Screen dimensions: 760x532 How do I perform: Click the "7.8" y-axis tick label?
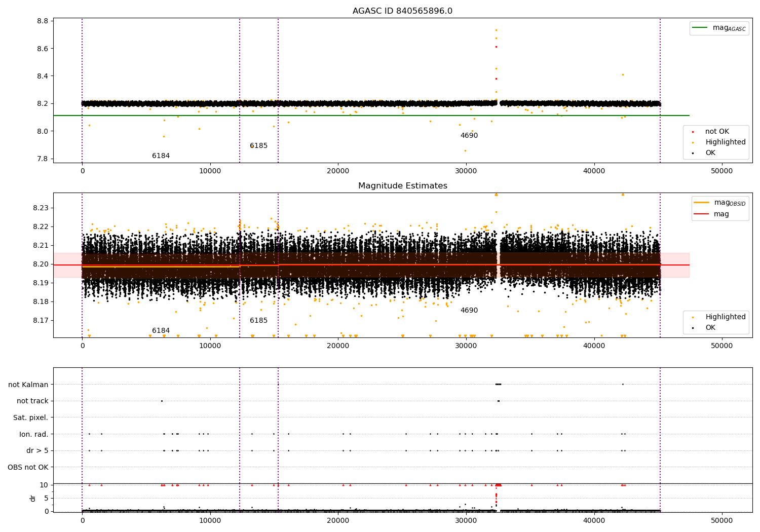click(x=43, y=159)
